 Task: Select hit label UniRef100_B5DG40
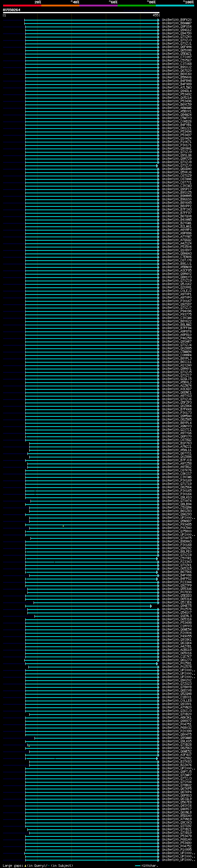point(177,816)
